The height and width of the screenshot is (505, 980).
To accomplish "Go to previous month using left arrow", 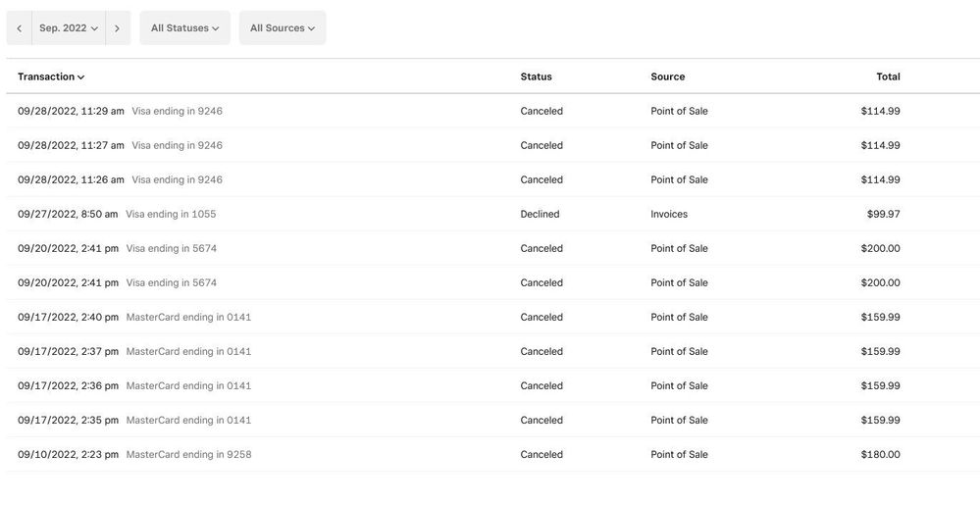I will click(19, 28).
